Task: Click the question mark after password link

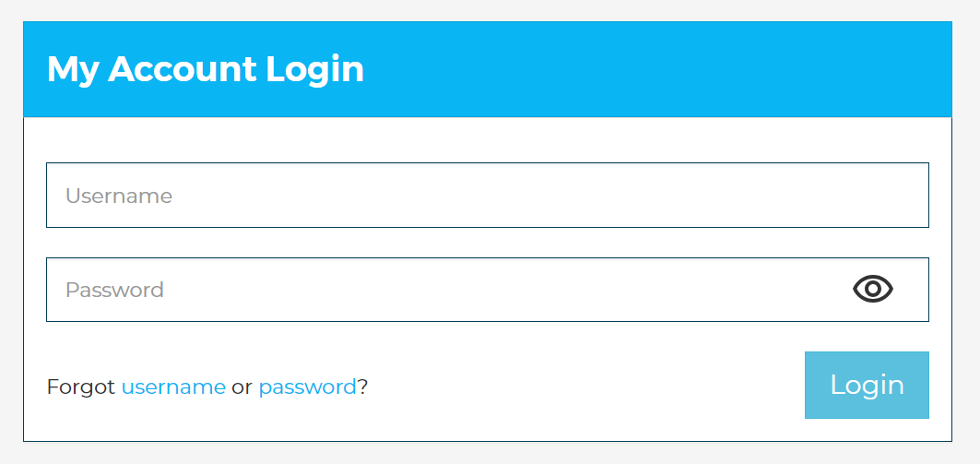Action: 362,387
